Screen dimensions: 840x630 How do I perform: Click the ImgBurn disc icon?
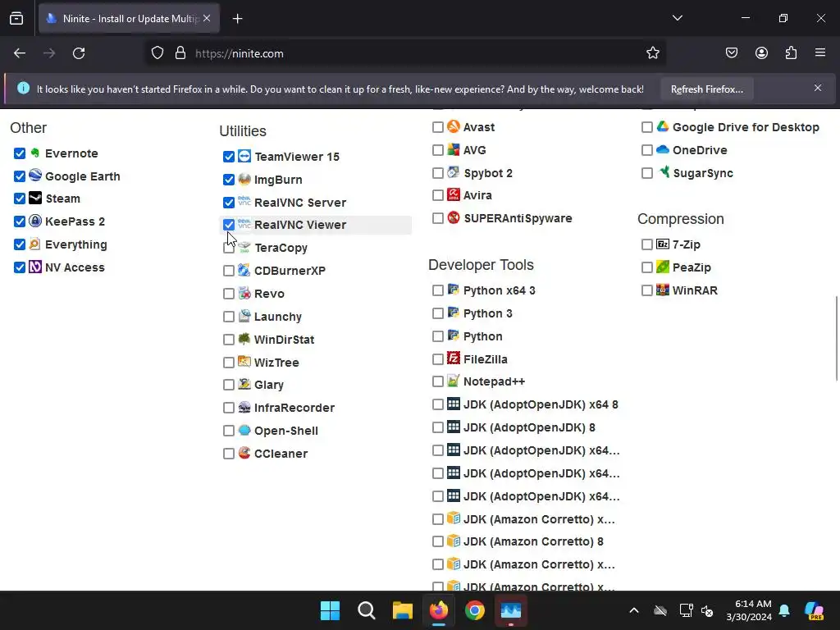[244, 179]
